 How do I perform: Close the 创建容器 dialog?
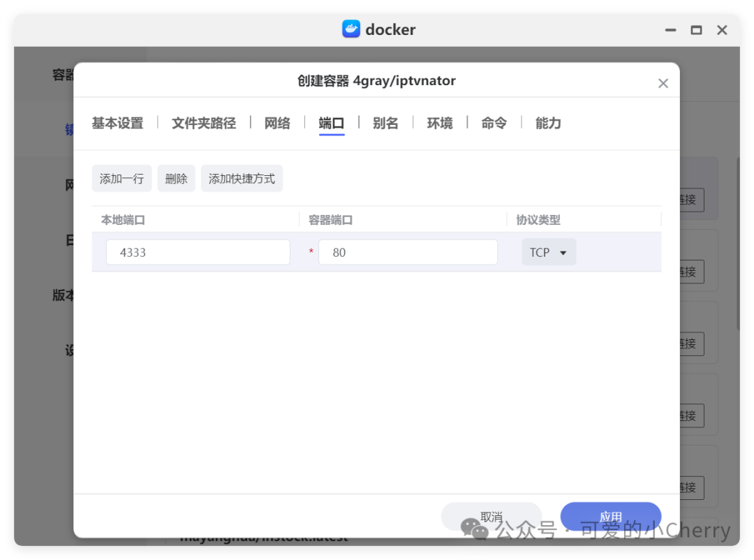pos(663,83)
